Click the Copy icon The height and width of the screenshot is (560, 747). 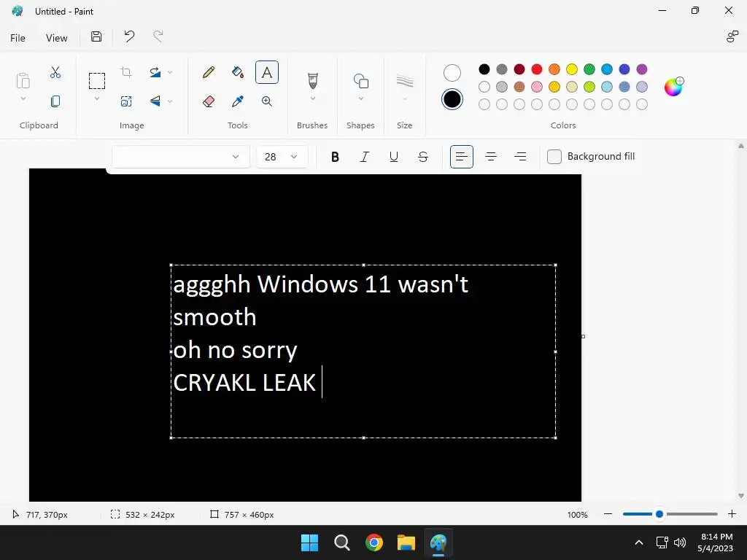click(x=55, y=101)
